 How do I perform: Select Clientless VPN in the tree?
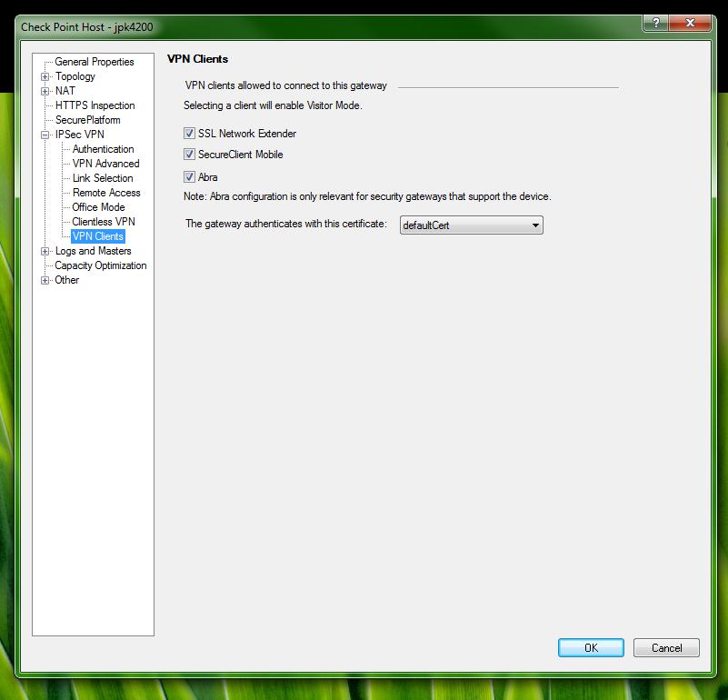104,222
